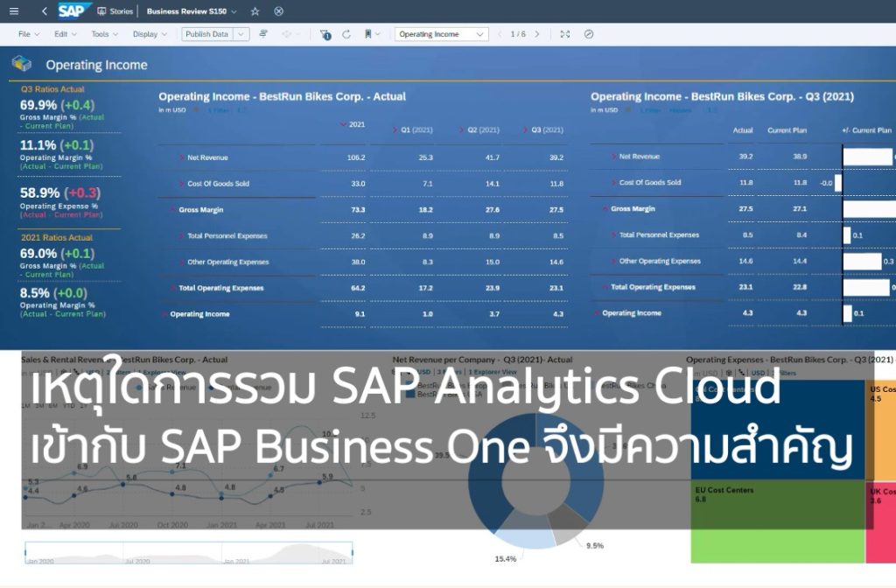Click the 9.1 Operating Income 2021 value

click(360, 314)
